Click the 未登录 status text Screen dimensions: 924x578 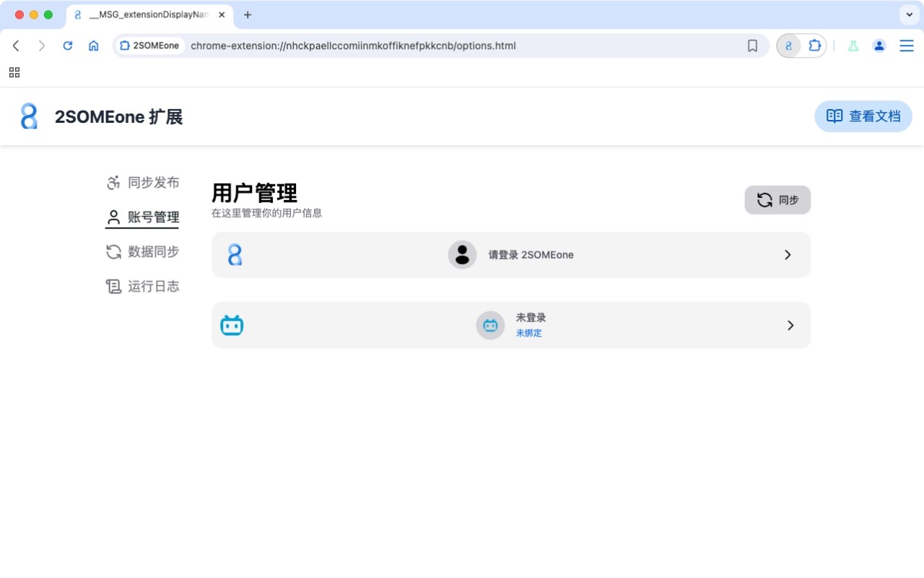pos(531,318)
